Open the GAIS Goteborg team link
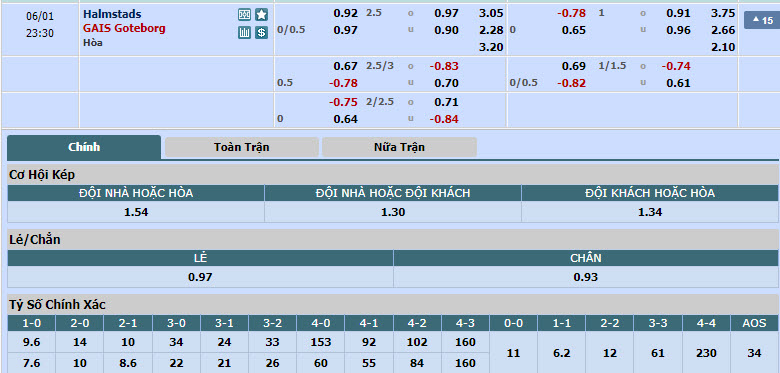Screen dimensions: 780x373 coord(124,28)
